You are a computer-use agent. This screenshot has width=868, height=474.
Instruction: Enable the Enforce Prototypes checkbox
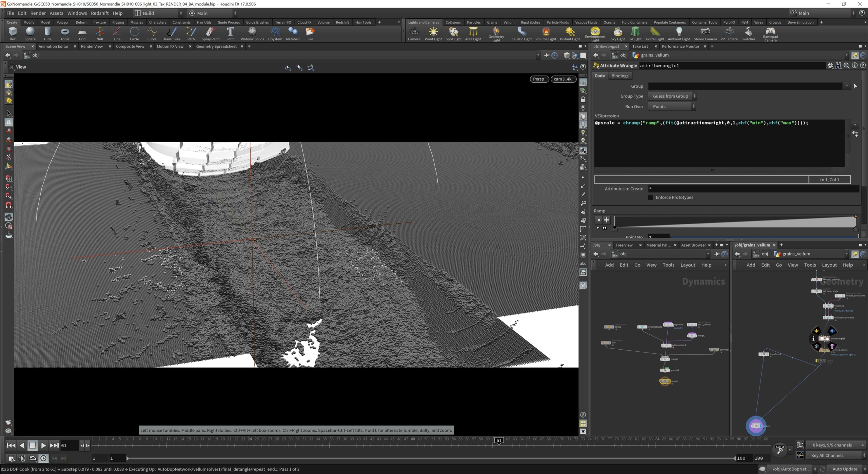click(x=650, y=197)
